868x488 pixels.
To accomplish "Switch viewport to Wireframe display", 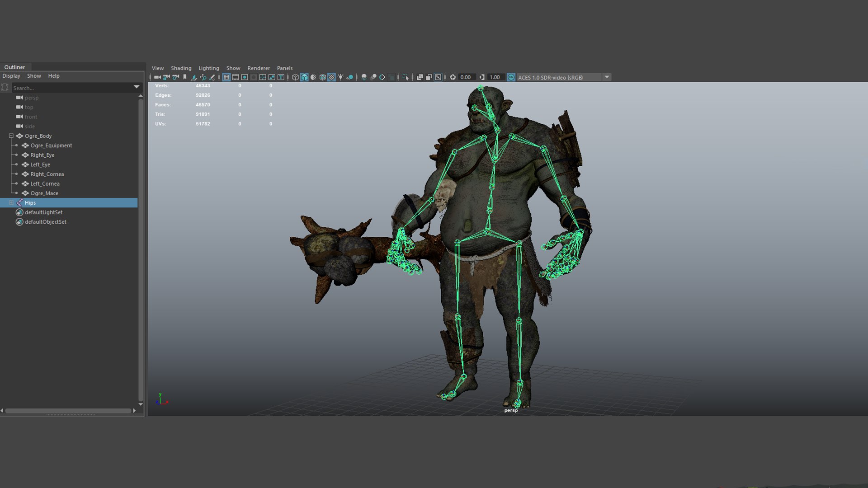I will (x=295, y=77).
